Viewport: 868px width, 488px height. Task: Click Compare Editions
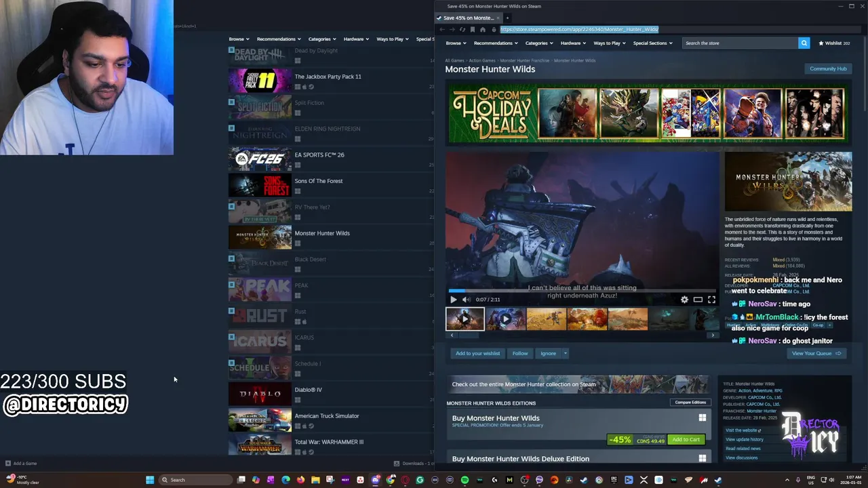point(690,403)
